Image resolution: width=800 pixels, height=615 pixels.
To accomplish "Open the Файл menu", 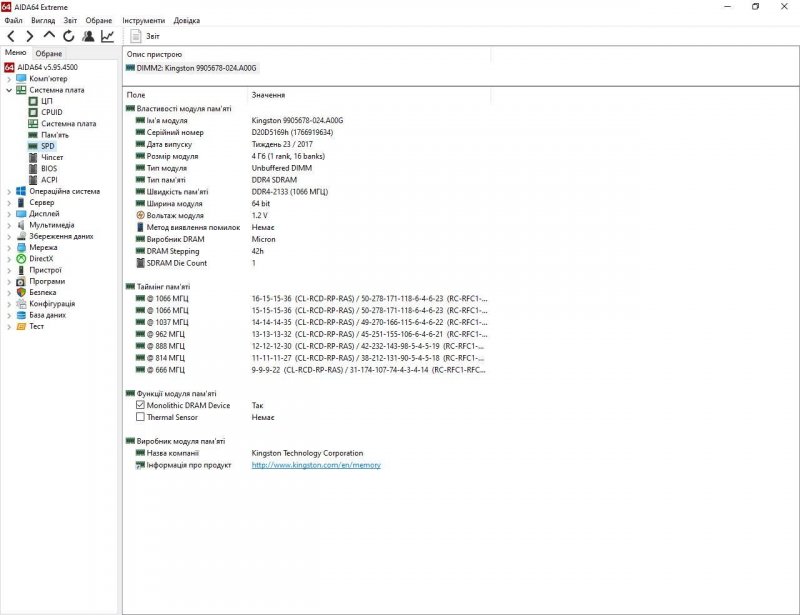I will [13, 20].
